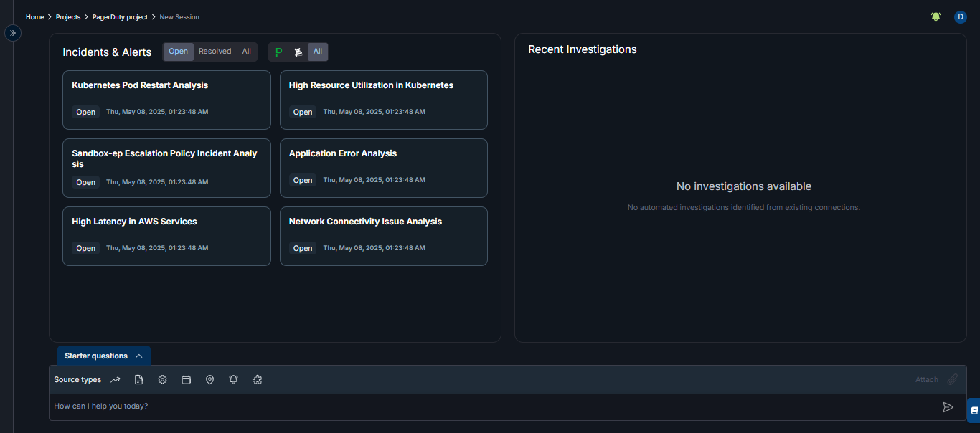Show only Resolved incidents

[x=215, y=52]
